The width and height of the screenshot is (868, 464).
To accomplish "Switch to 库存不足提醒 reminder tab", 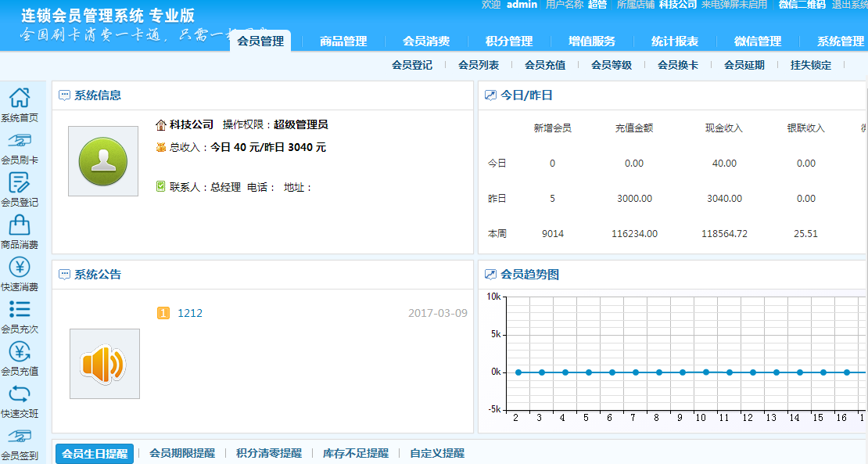I will 356,453.
